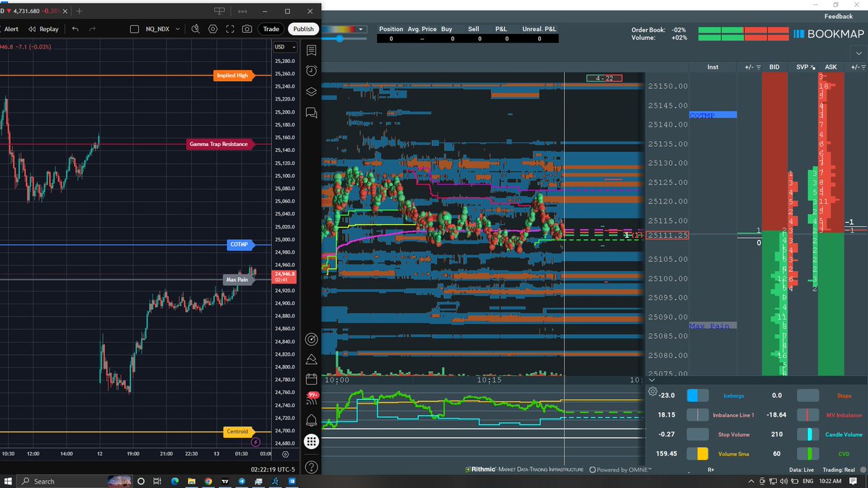868x488 pixels.
Task: Click the heatmap color gradient bar
Action: 339,30
